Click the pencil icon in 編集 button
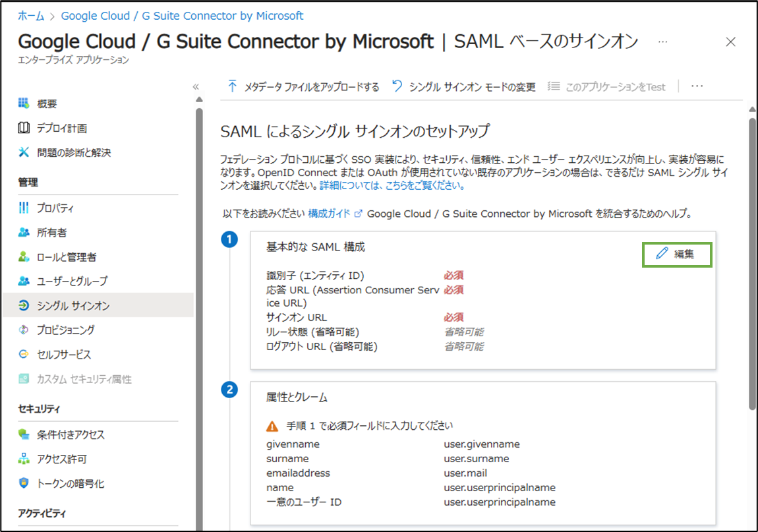This screenshot has height=532, width=758. click(662, 253)
